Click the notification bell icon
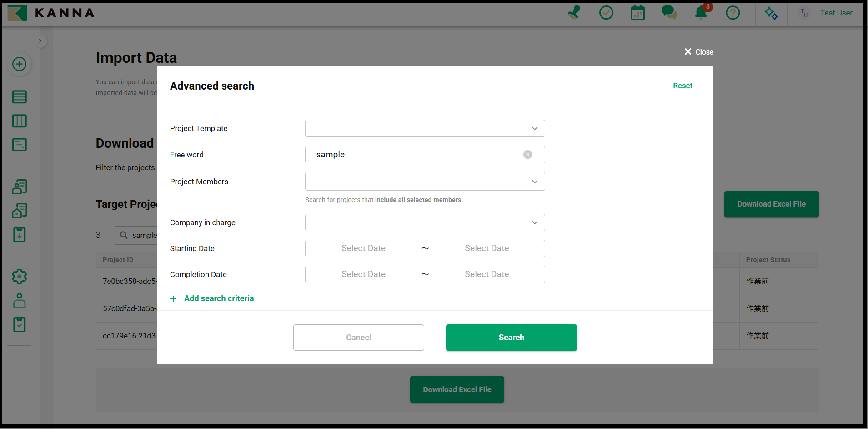 (x=701, y=13)
